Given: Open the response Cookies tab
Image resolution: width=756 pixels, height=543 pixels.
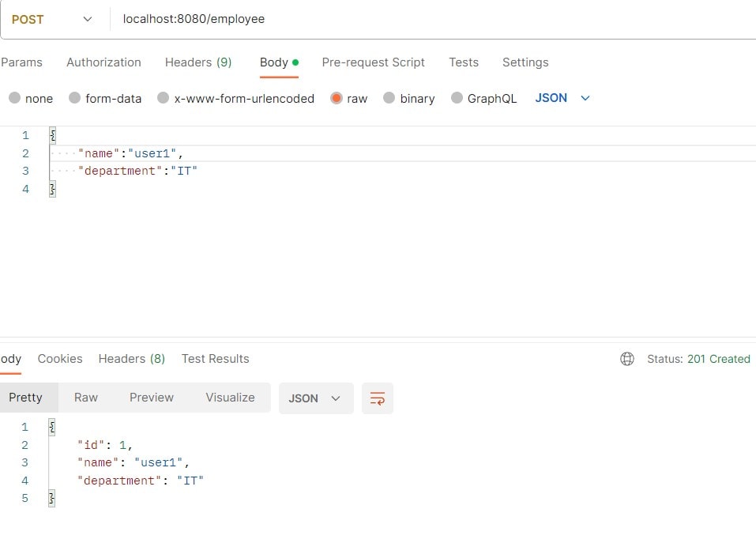Looking at the screenshot, I should tap(60, 359).
